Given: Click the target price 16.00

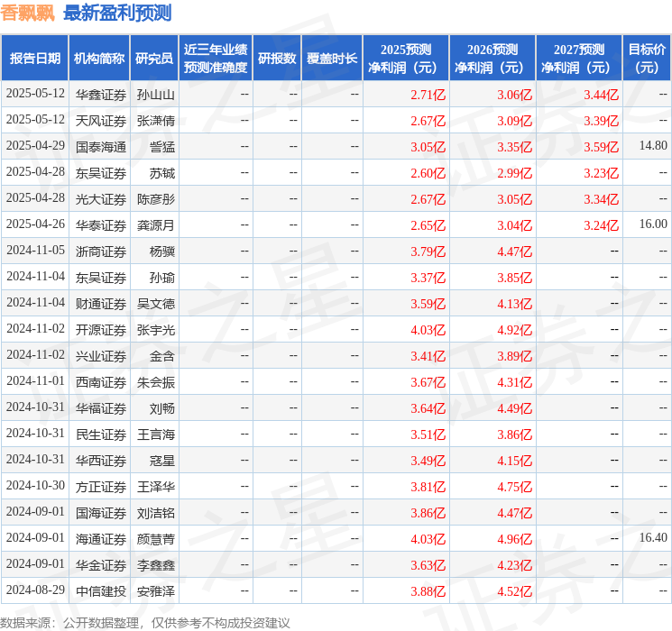Looking at the screenshot, I should (x=653, y=224).
